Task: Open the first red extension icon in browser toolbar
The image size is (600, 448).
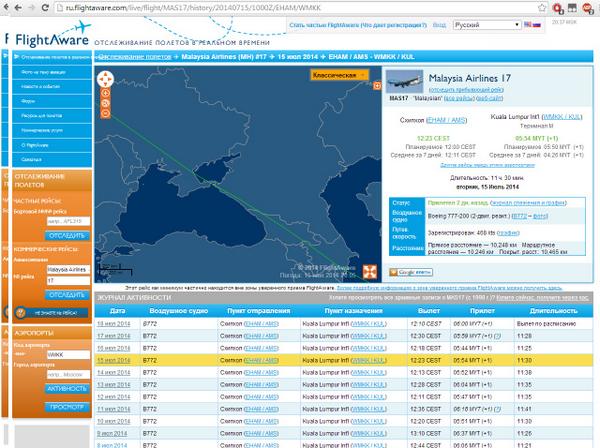Action: (558, 8)
